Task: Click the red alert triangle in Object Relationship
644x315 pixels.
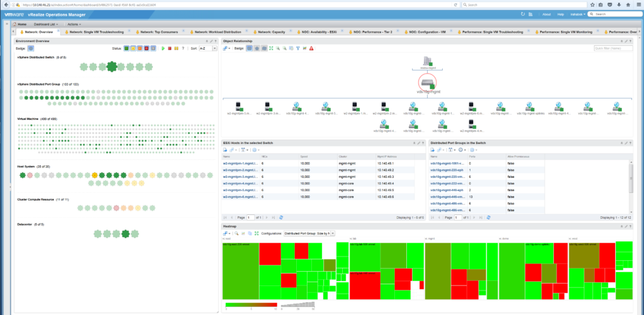Action: click(x=311, y=48)
